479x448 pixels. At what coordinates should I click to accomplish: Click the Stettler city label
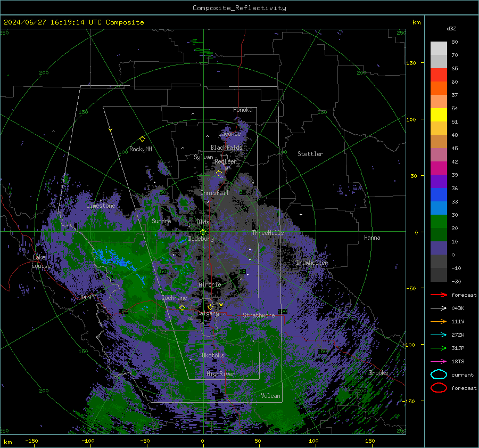click(310, 154)
